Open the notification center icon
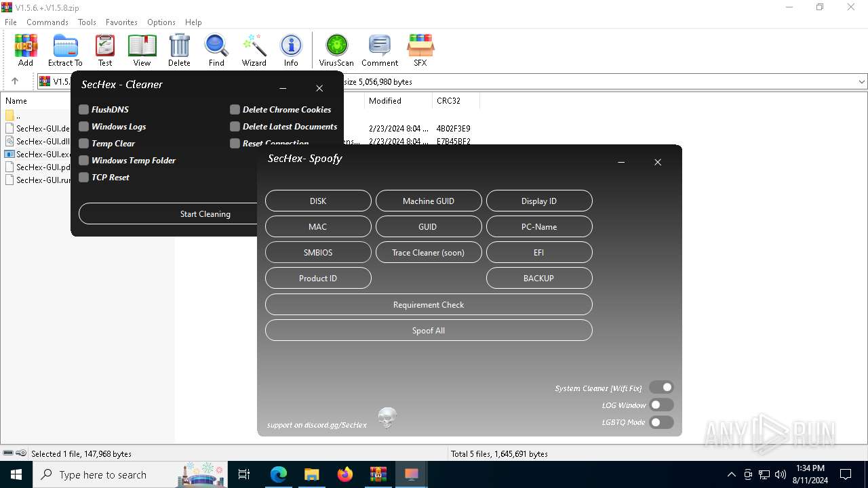Screen dimensions: 868x488 click(x=846, y=474)
